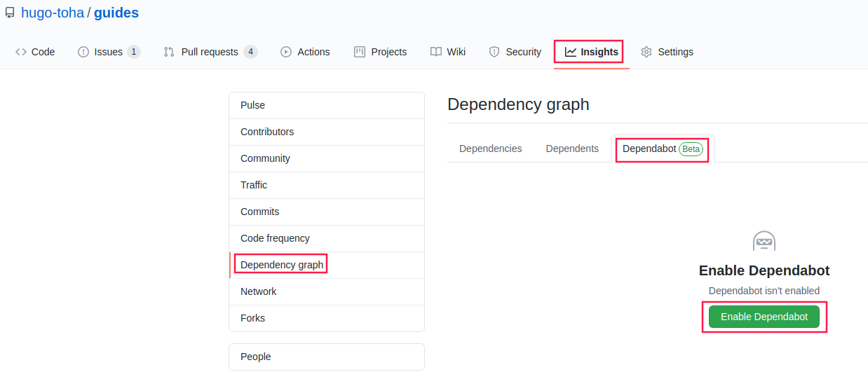Click the Beta label badge
The image size is (868, 379).
click(691, 149)
